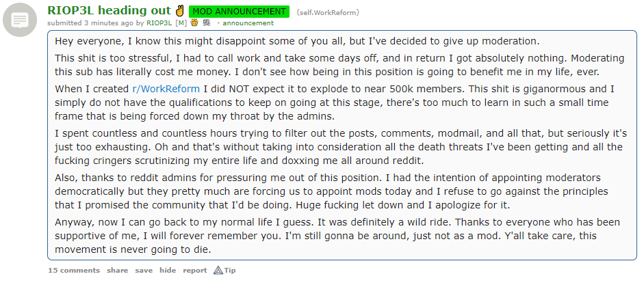Follow the r/WorkReform link in post body

(166, 89)
